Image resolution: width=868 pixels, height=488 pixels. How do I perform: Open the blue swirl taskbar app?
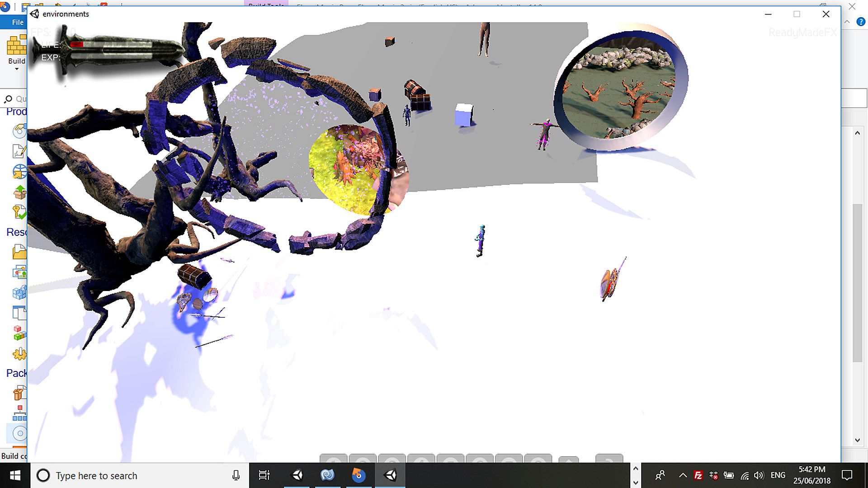(x=327, y=475)
